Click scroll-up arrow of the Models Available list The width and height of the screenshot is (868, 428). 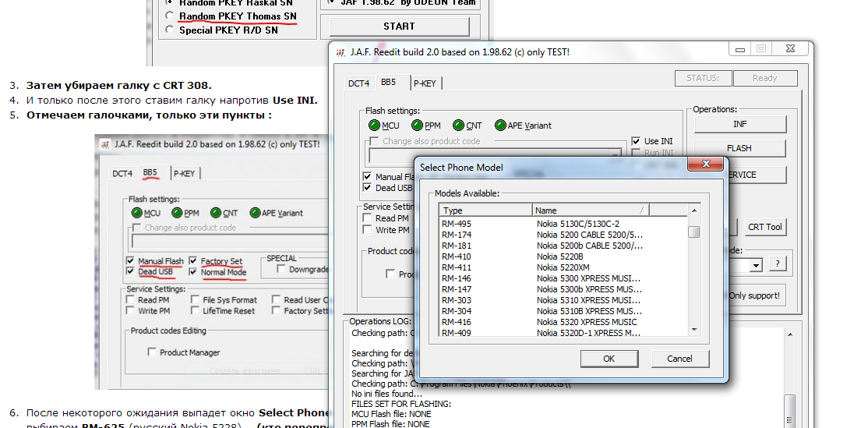(x=693, y=210)
